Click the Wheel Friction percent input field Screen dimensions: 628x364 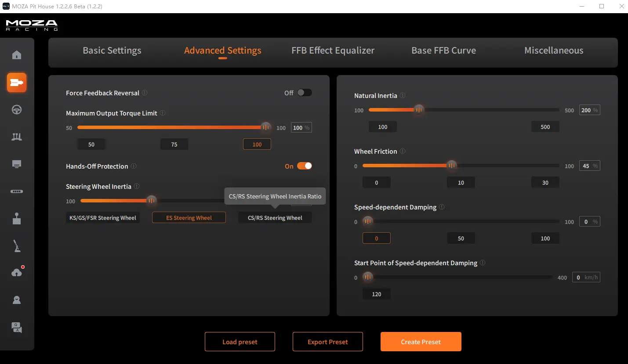pos(590,166)
